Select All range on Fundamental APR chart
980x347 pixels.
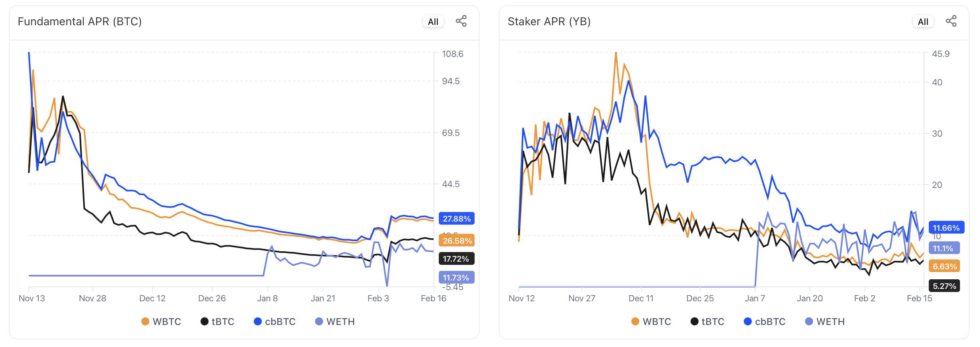[x=433, y=22]
